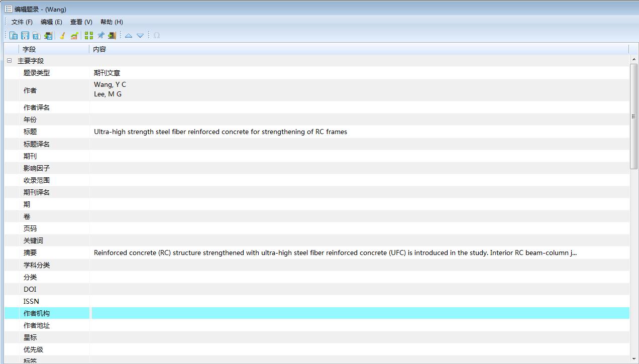Select the 关键词 field row

point(317,240)
